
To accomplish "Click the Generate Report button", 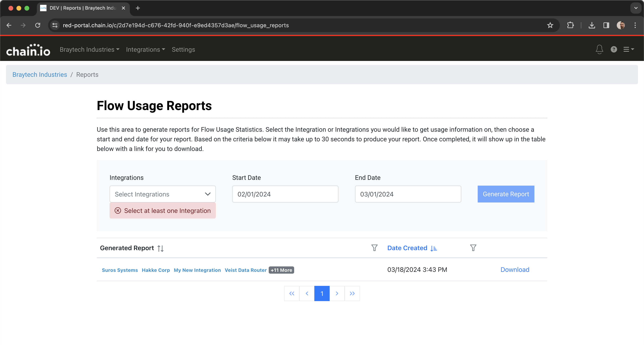I will click(506, 194).
